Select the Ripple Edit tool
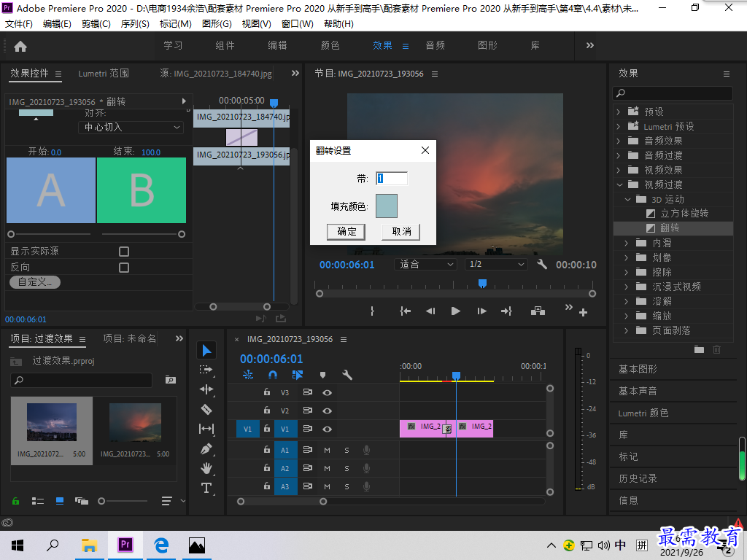Image resolution: width=747 pixels, height=560 pixels. coord(206,389)
